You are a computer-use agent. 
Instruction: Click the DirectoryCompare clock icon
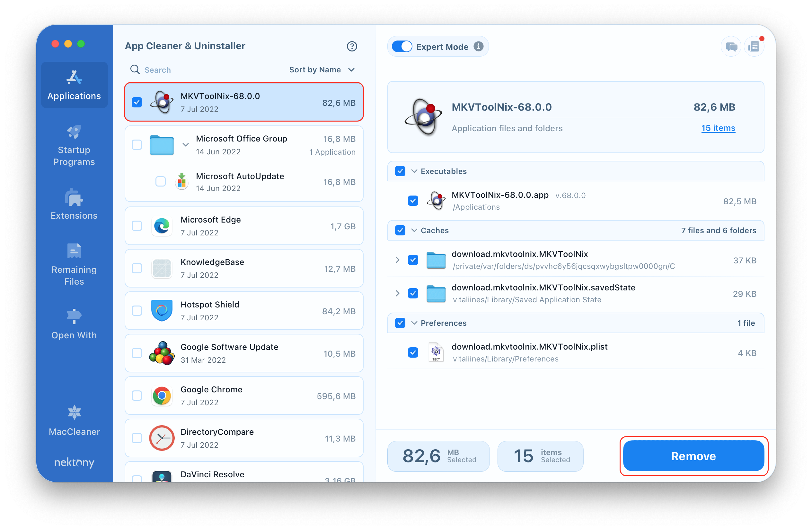(162, 439)
